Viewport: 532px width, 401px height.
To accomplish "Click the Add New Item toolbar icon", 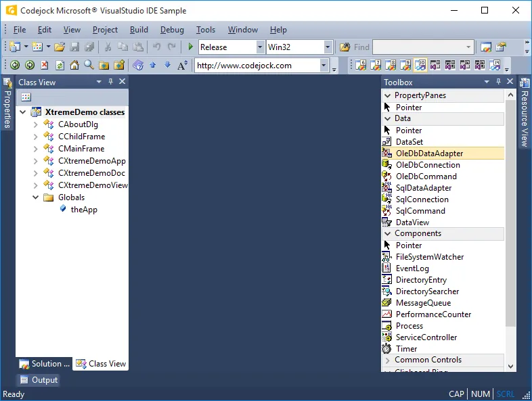I will click(37, 47).
